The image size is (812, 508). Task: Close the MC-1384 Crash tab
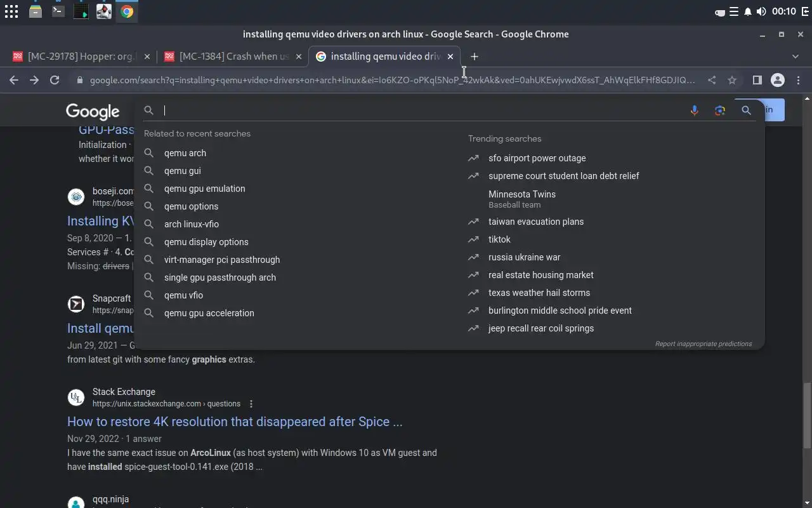[x=299, y=57]
